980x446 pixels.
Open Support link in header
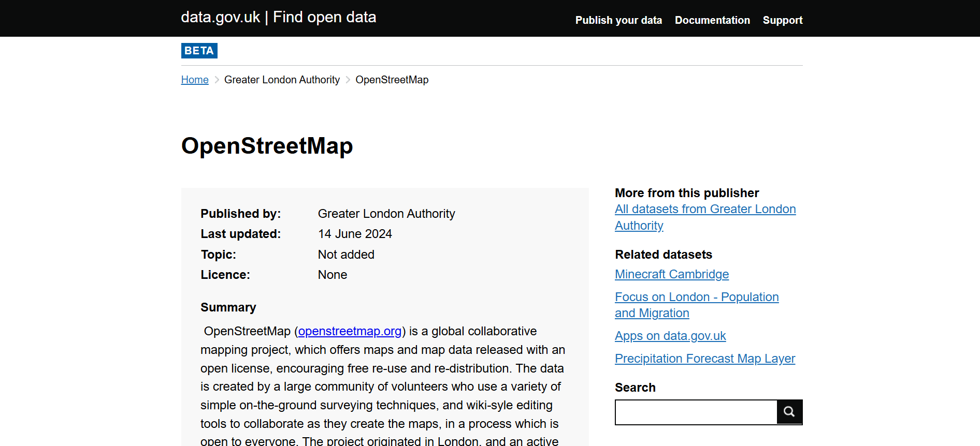pos(783,20)
